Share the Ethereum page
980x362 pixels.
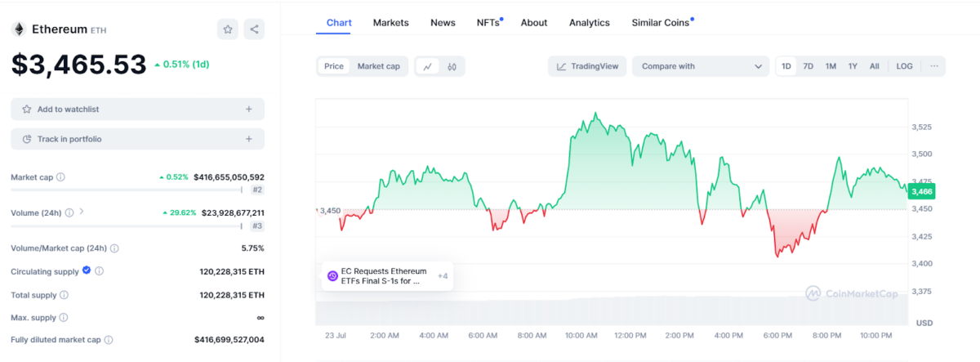click(x=254, y=29)
